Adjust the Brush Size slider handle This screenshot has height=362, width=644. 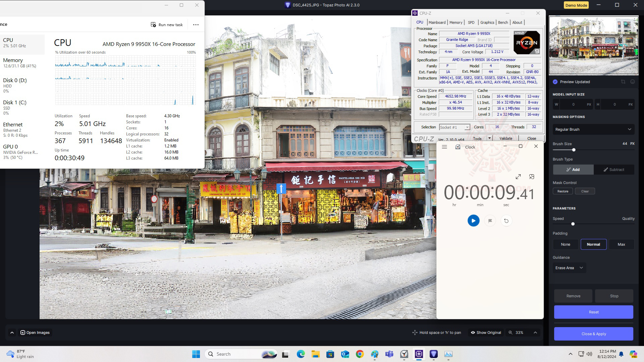click(x=574, y=150)
